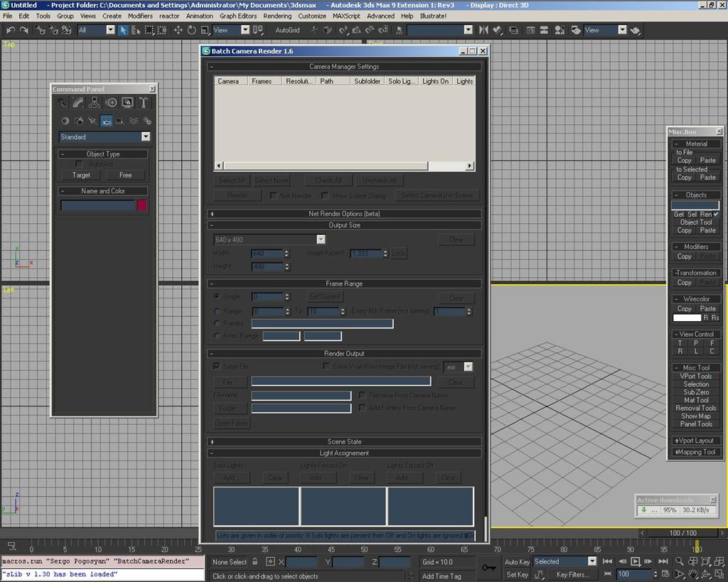This screenshot has width=728, height=582.
Task: Open the Motion tab in Command Panel
Action: pos(111,102)
